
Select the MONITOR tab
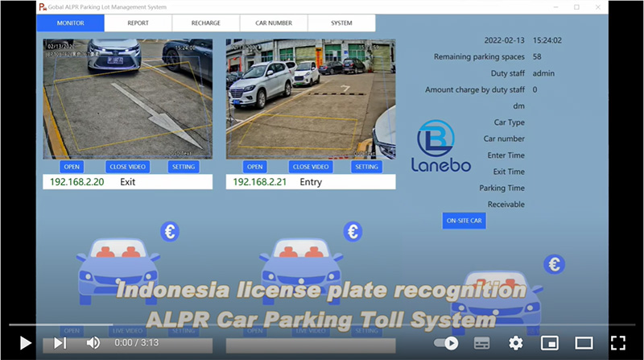(70, 23)
